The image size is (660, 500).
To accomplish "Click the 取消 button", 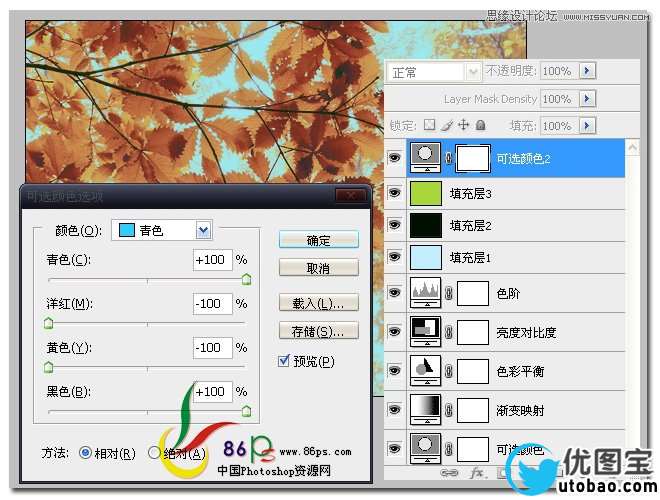I will pos(319,268).
